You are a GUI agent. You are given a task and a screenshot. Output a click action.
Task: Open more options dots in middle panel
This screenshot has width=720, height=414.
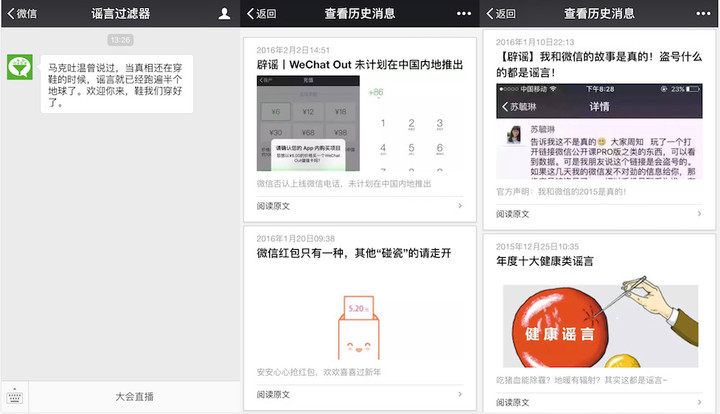coord(464,13)
